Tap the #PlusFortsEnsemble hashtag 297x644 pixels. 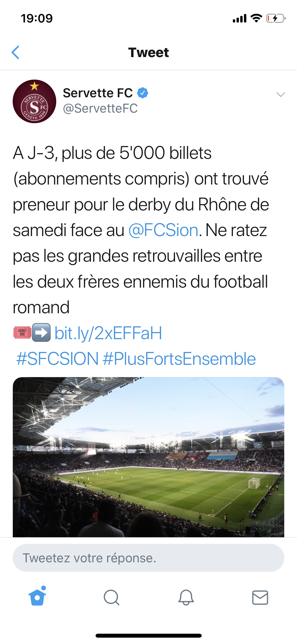179,359
